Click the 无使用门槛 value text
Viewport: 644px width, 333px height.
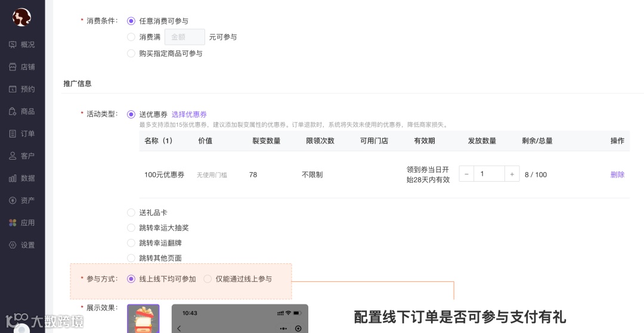[212, 175]
